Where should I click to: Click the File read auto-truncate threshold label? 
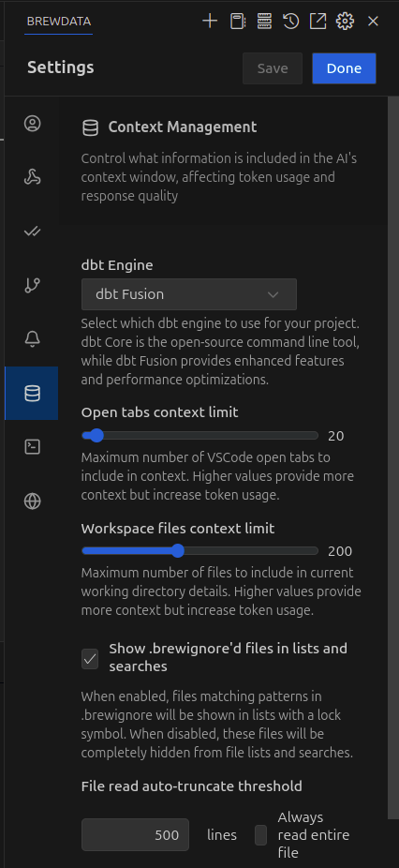[191, 786]
